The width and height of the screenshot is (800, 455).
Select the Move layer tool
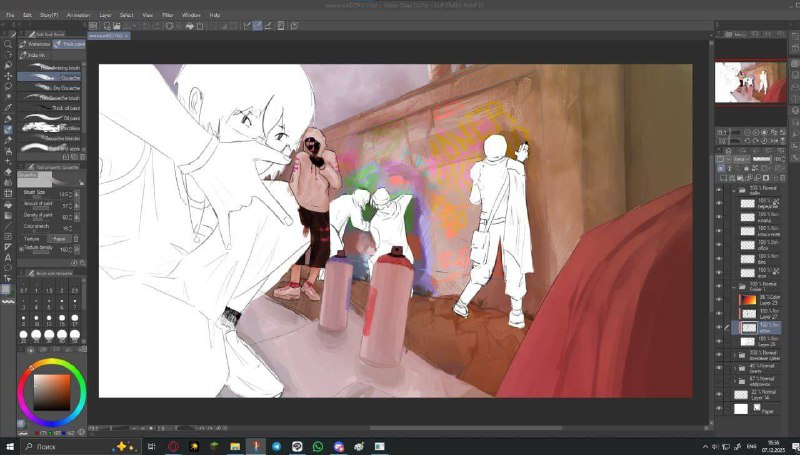point(8,76)
